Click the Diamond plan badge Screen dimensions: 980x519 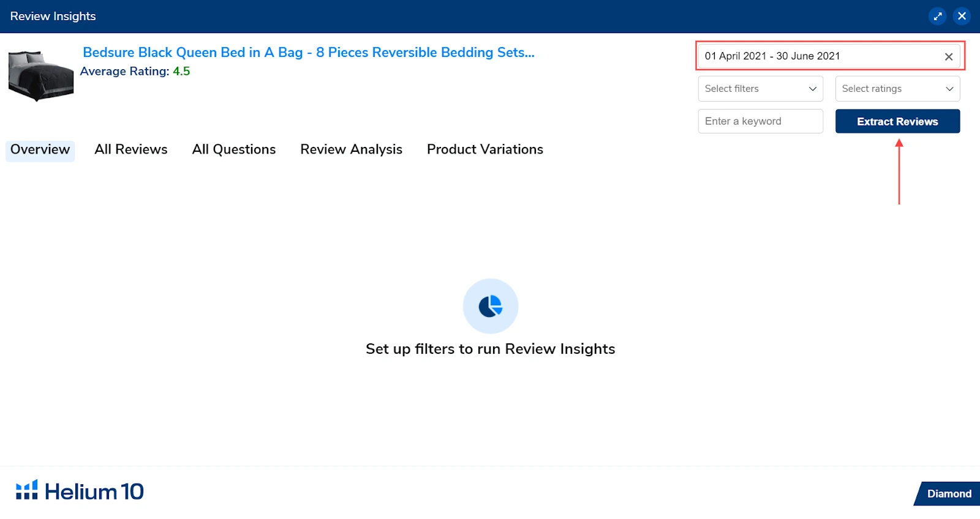tap(948, 493)
